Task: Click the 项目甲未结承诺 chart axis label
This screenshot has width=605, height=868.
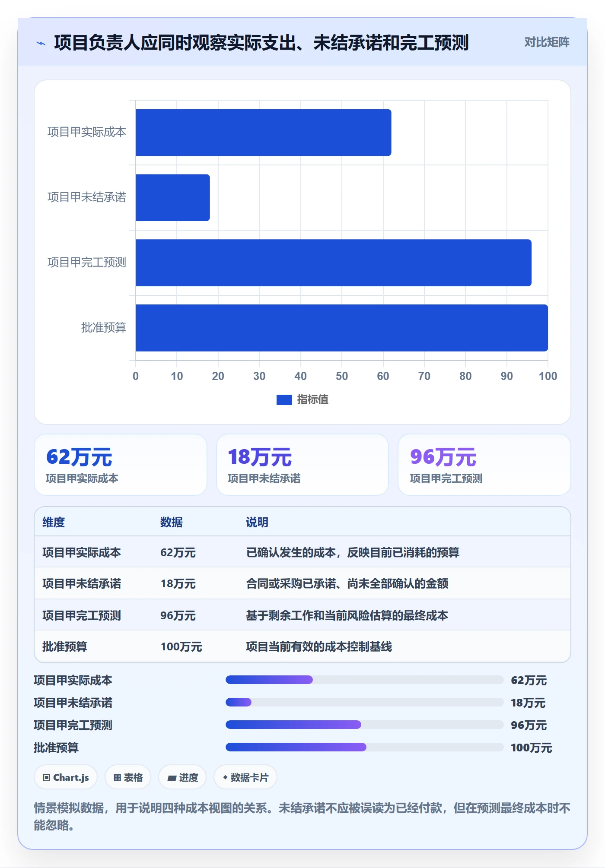Action: pyautogui.click(x=86, y=197)
